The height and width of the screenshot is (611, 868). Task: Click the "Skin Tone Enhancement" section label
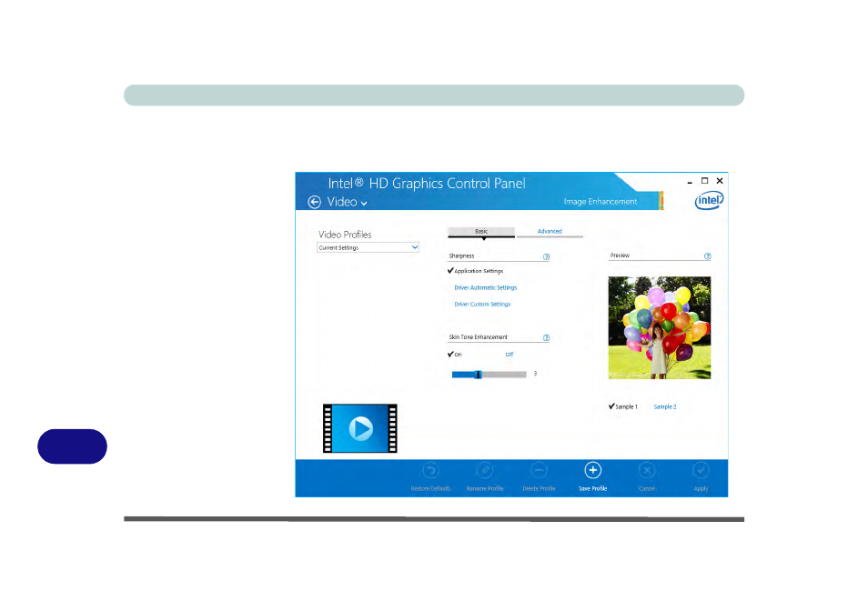coord(479,337)
